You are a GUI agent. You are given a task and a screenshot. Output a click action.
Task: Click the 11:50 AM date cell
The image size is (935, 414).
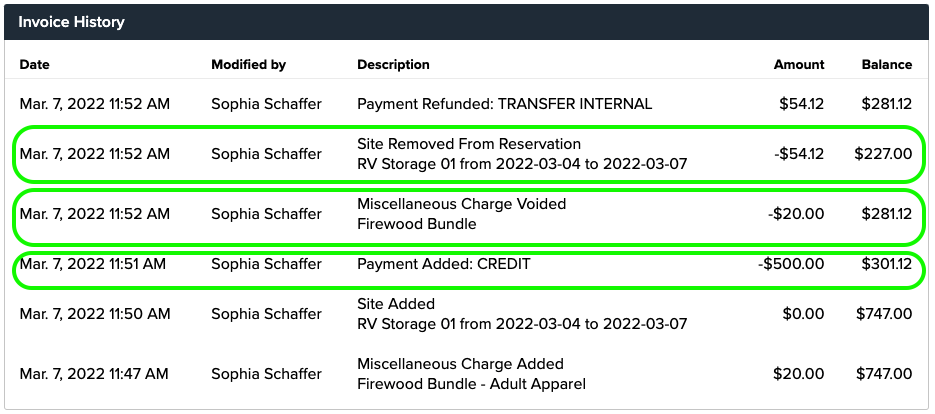pos(94,314)
